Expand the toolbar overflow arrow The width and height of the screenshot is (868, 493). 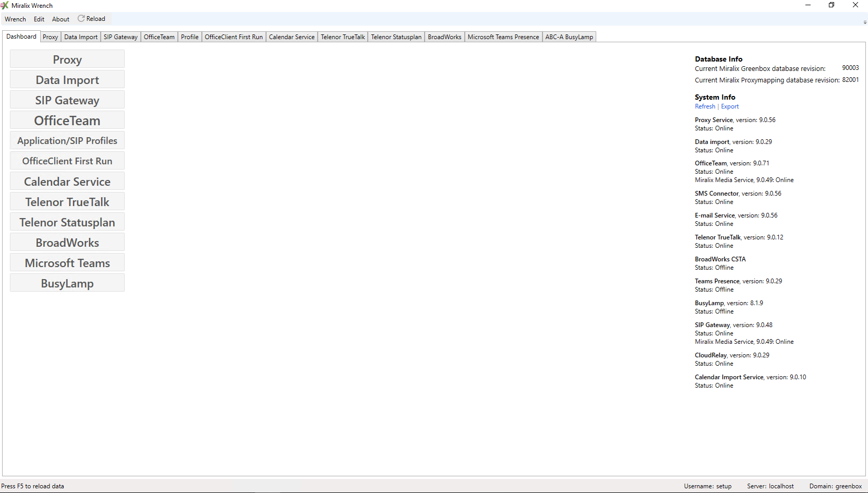865,22
